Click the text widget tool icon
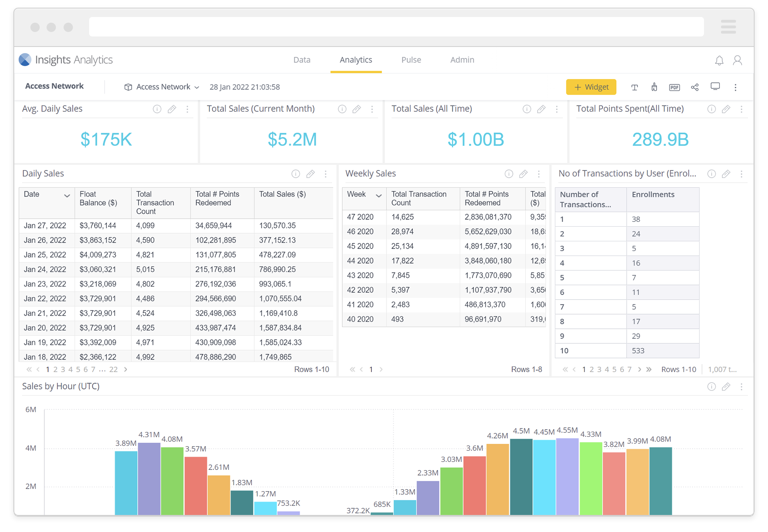The height and width of the screenshot is (532, 768). [x=634, y=87]
